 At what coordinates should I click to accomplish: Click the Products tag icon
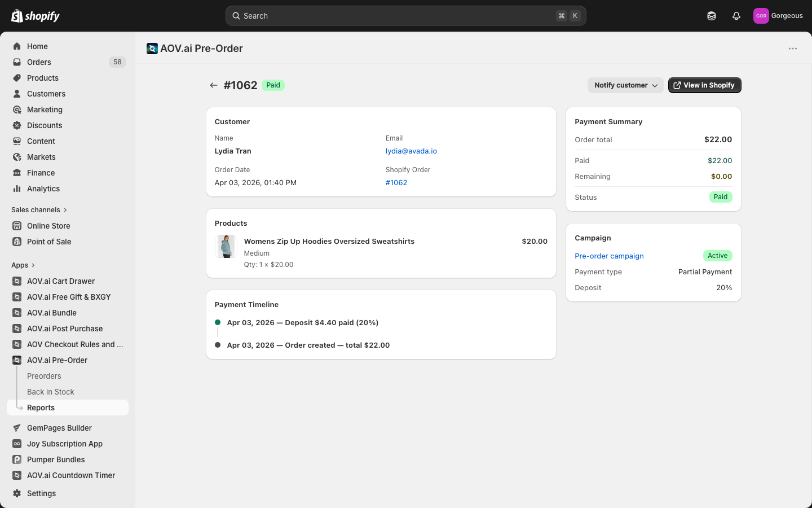click(17, 78)
